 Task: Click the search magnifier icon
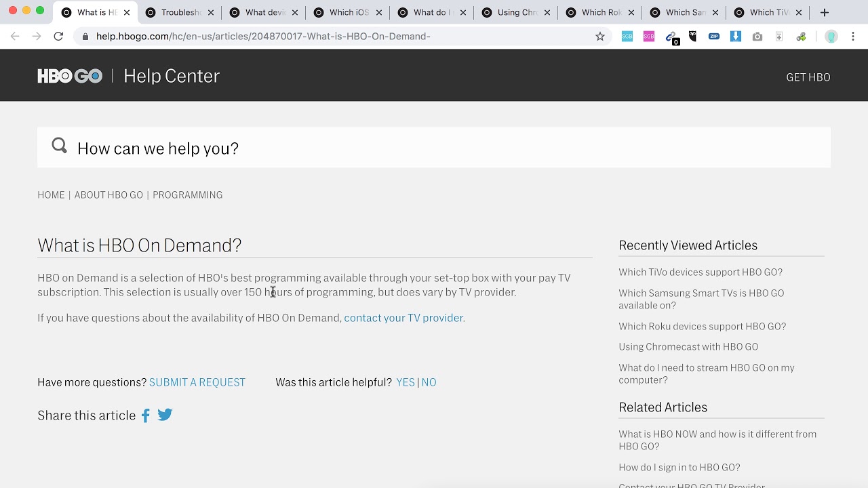[x=60, y=146]
